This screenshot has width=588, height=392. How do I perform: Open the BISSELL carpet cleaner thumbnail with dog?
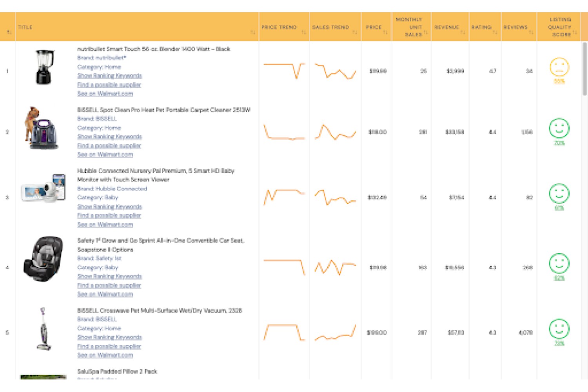42,128
